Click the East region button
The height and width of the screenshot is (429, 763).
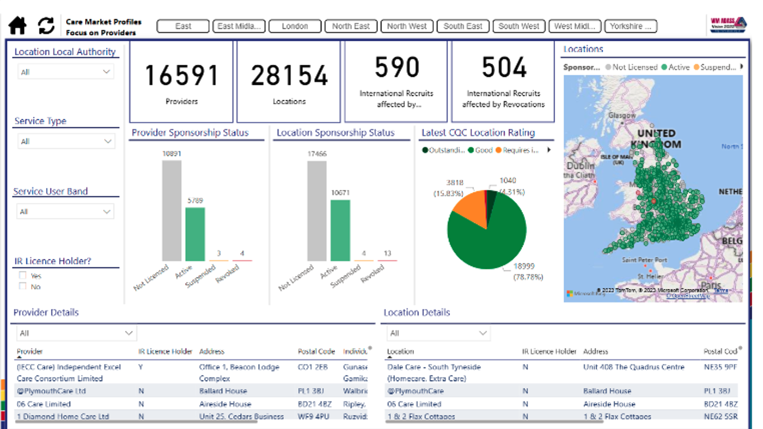[183, 26]
